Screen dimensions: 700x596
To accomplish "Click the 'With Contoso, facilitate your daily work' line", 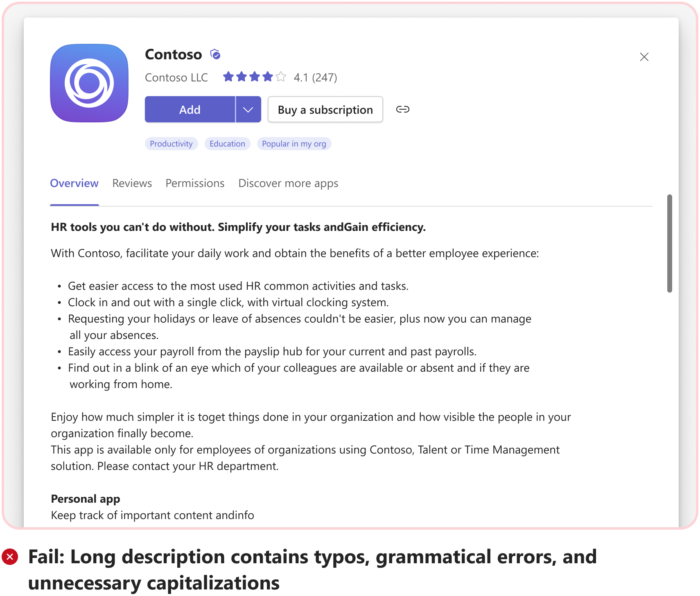I will (295, 253).
